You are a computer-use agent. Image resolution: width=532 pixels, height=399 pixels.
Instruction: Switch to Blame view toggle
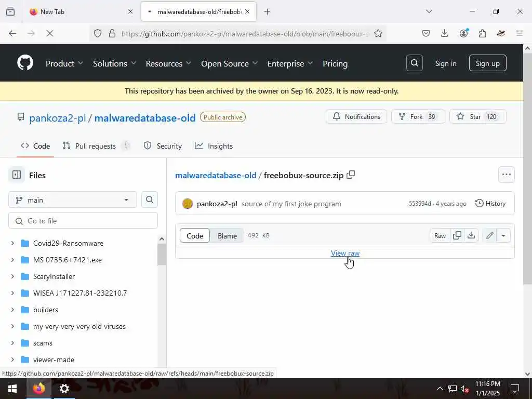pyautogui.click(x=227, y=236)
